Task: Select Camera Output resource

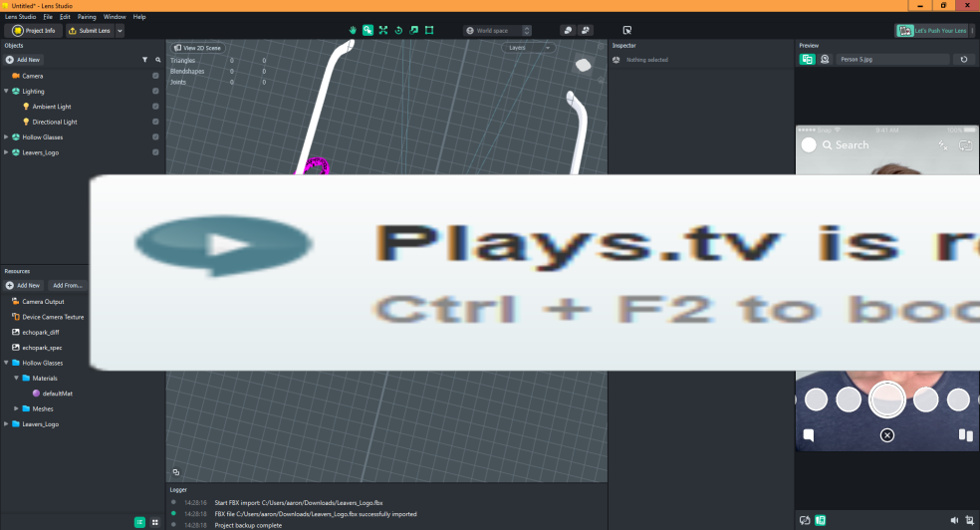Action: [43, 301]
